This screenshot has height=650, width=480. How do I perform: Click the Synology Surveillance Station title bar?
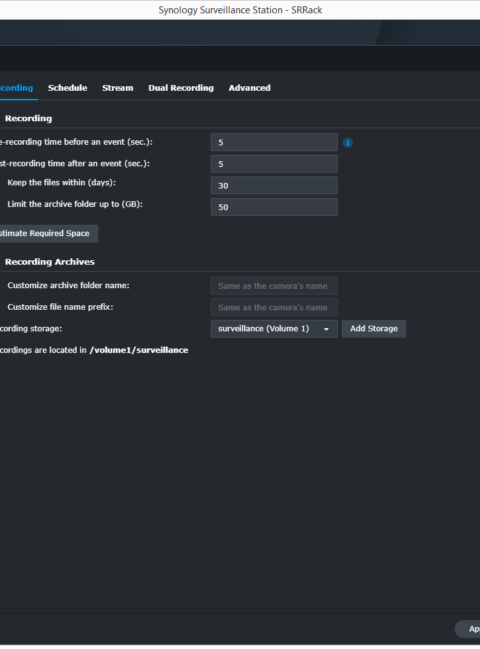coord(240,10)
